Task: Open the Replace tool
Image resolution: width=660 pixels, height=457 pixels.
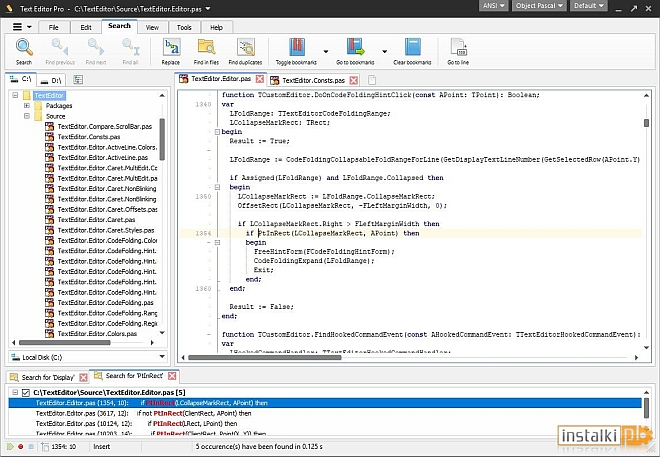Action: point(171,47)
